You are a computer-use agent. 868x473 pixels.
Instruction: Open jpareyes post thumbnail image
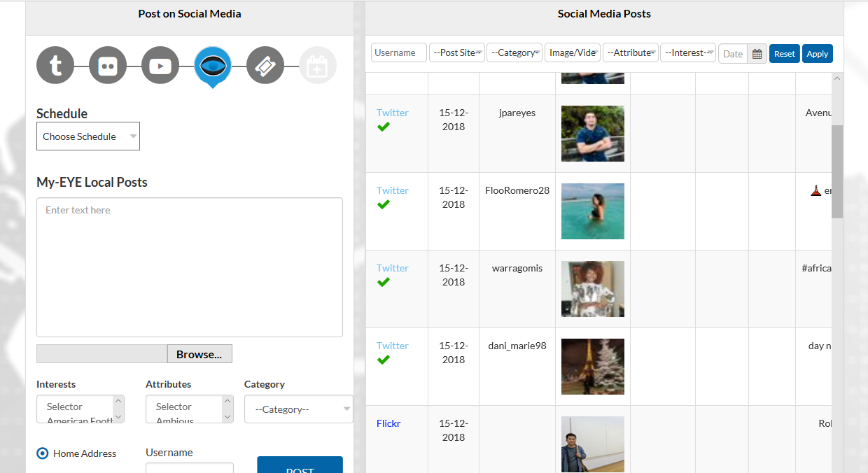(x=593, y=134)
